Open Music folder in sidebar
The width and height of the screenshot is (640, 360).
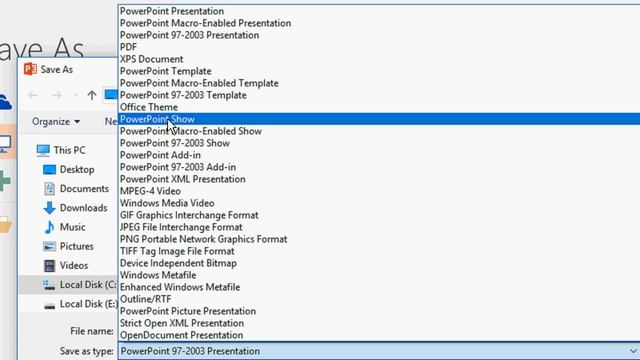[x=64, y=227]
